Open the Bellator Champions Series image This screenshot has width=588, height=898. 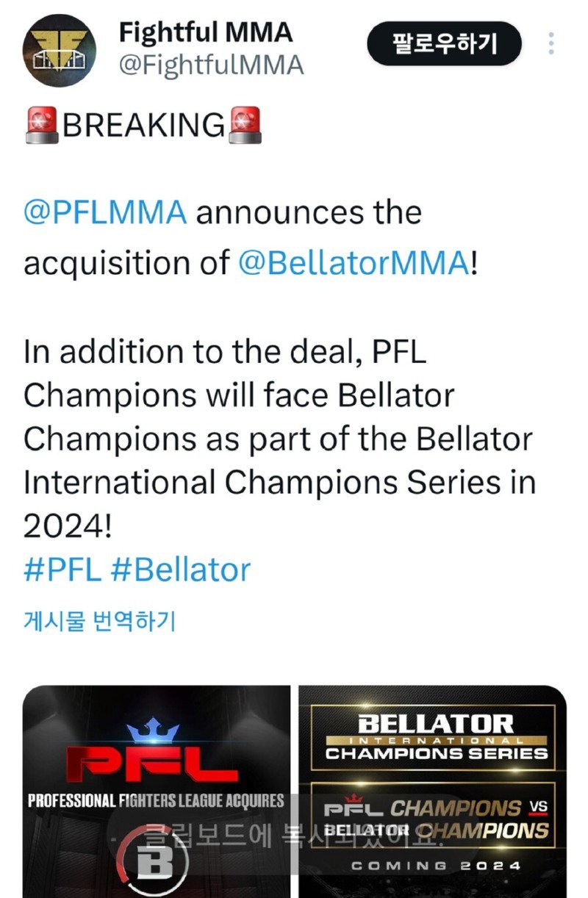433,791
